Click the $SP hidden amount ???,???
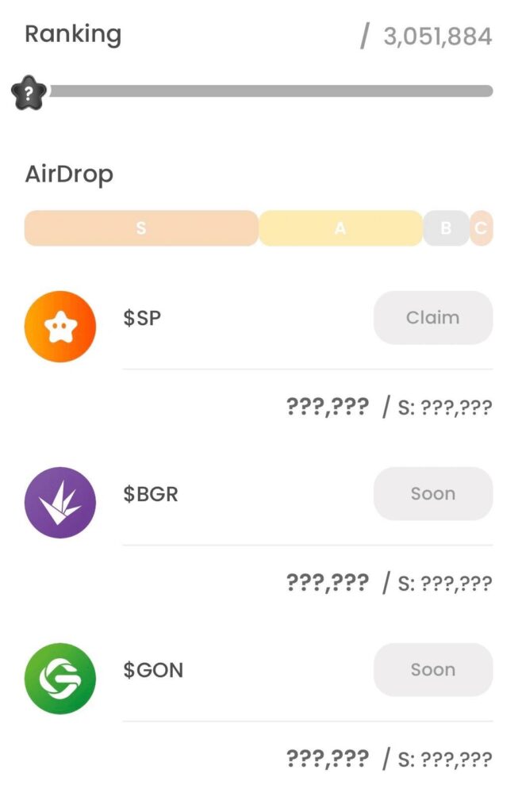 (328, 407)
